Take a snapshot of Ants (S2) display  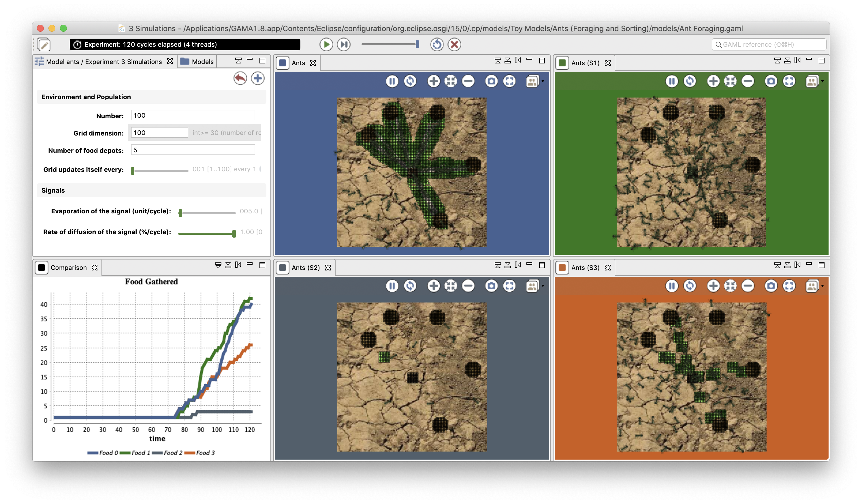click(x=491, y=286)
